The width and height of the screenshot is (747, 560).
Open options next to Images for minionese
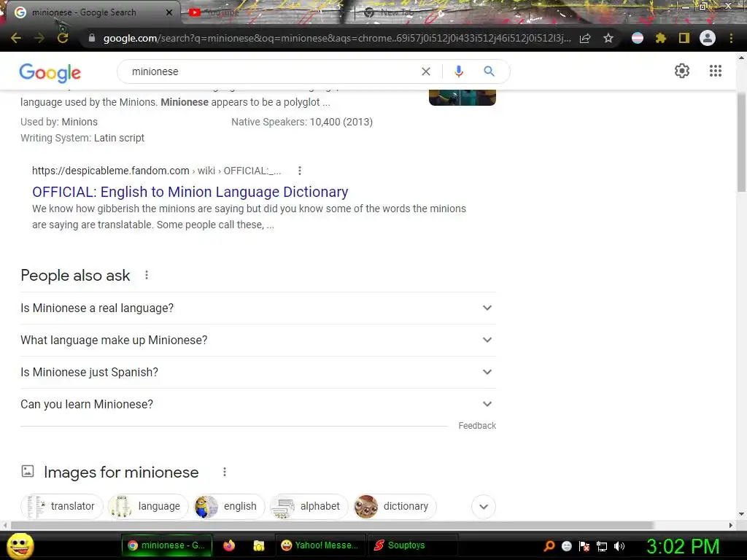(x=225, y=472)
